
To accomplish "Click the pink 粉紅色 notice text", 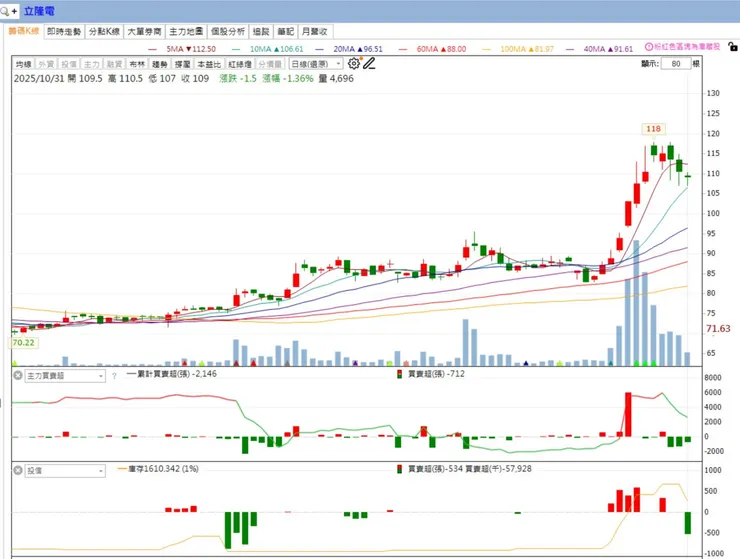I will point(687,47).
